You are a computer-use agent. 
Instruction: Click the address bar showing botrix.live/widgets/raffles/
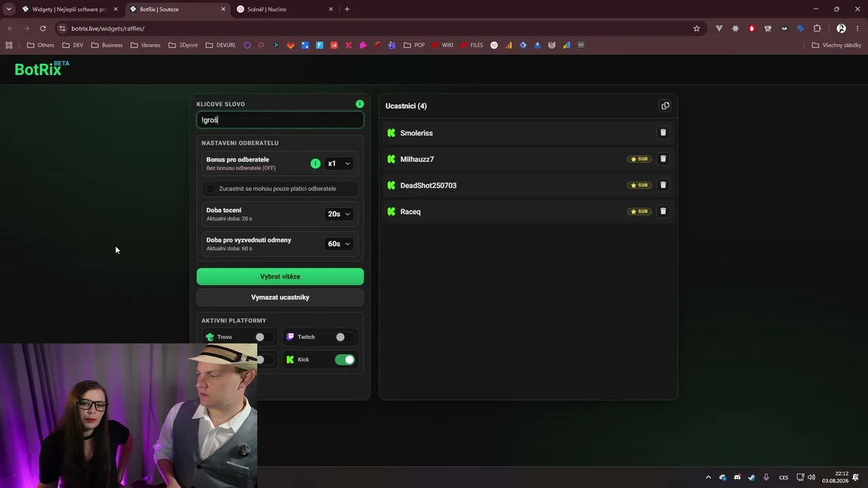[x=378, y=28]
